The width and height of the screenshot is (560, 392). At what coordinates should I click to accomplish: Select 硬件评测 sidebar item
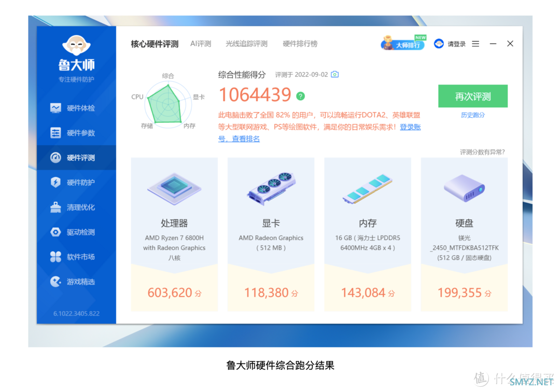(76, 158)
